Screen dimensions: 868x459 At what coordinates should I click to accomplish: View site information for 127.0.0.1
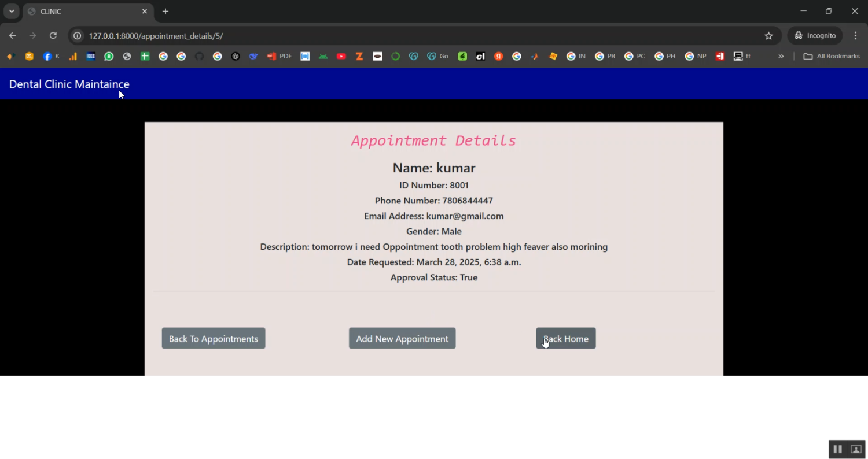77,36
